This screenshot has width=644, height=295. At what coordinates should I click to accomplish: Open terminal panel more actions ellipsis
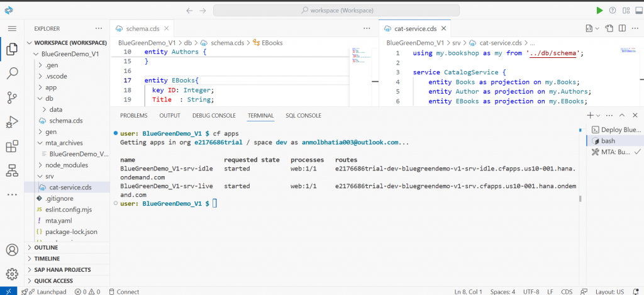pyautogui.click(x=609, y=116)
